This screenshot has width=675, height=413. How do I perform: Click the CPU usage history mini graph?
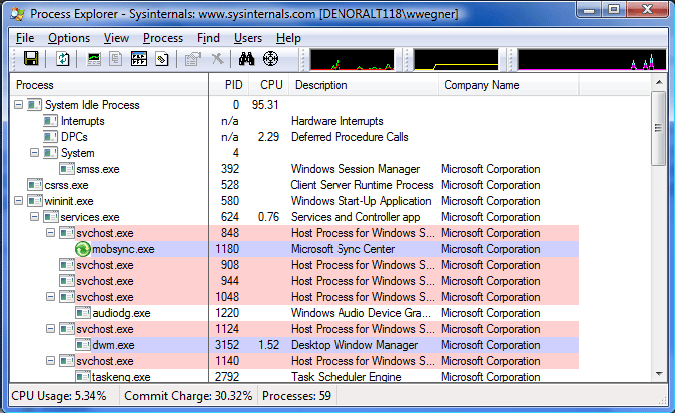coord(352,59)
